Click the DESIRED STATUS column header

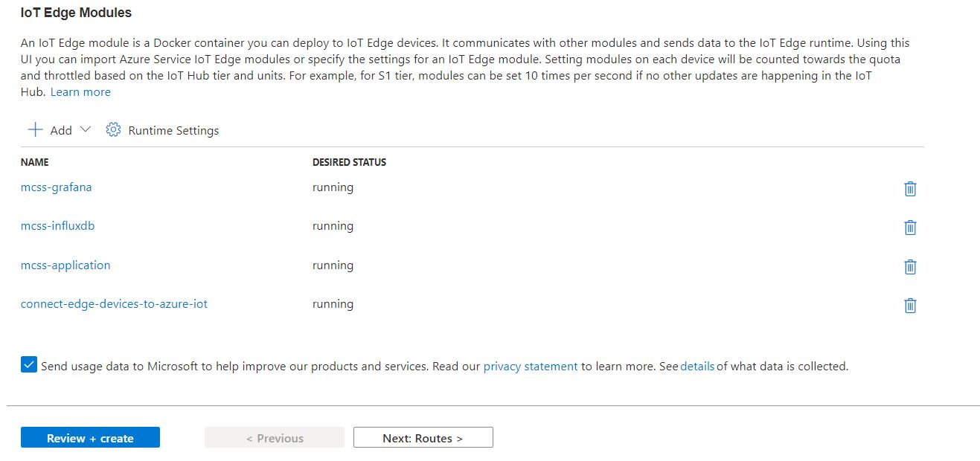click(x=349, y=162)
